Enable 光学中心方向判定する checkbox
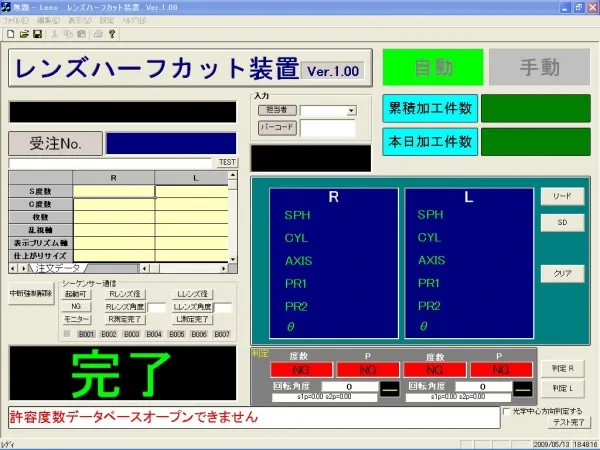The height and width of the screenshot is (450, 600). [x=507, y=411]
